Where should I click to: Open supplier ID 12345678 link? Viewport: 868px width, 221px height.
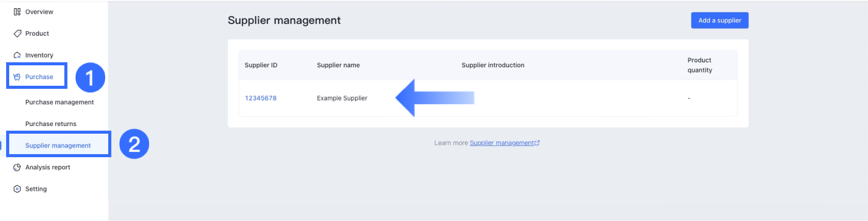(260, 98)
